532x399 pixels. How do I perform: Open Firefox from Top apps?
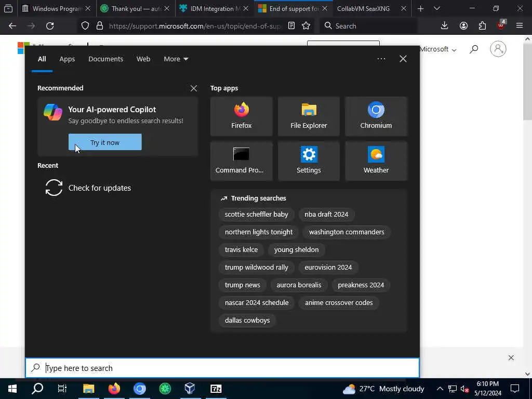(241, 116)
